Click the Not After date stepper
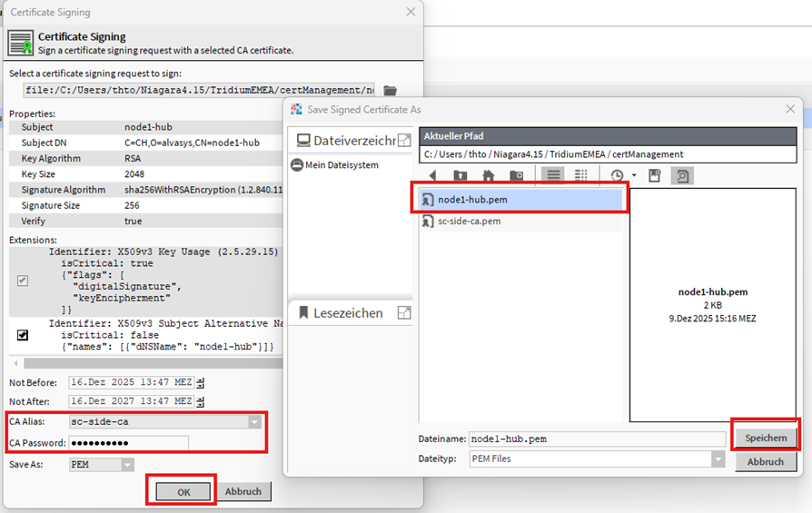812x513 pixels. point(201,401)
